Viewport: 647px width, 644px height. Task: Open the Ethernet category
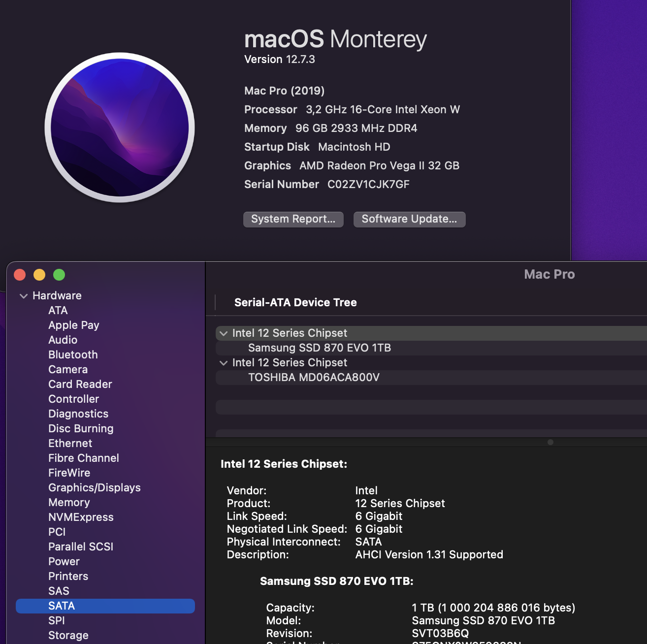click(70, 444)
